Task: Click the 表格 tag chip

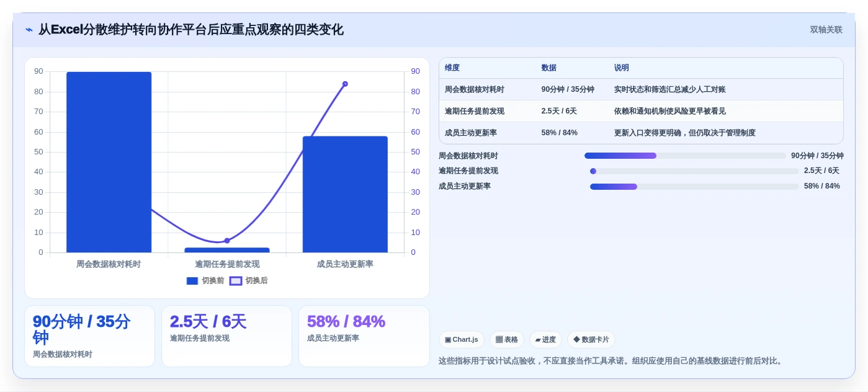Action: click(507, 340)
